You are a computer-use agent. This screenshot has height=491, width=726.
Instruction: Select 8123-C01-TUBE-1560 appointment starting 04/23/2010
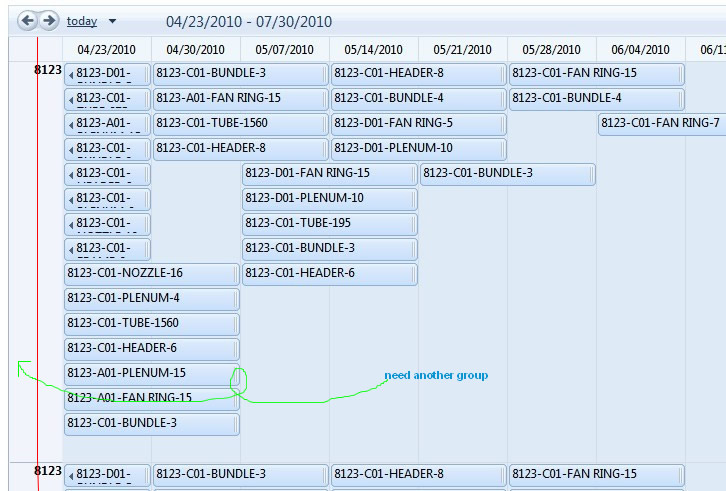[152, 324]
